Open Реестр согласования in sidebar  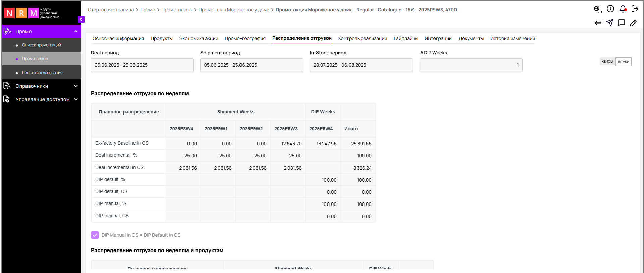coord(42,73)
